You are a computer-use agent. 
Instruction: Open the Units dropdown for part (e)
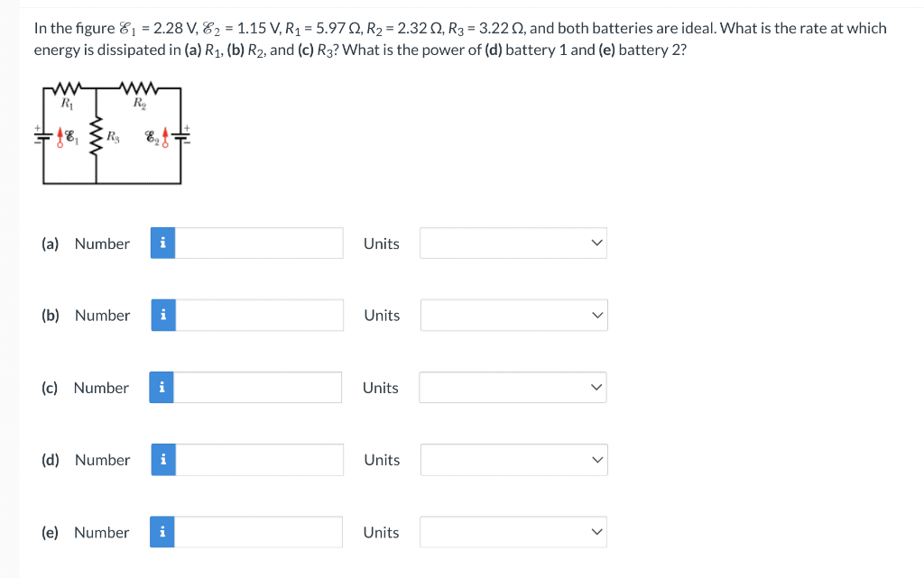(513, 531)
